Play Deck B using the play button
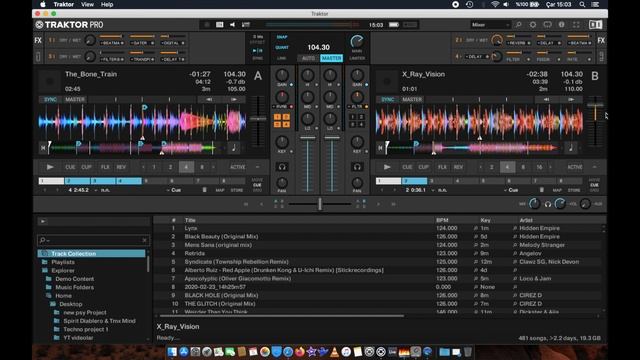The height and width of the screenshot is (360, 640). [x=387, y=167]
